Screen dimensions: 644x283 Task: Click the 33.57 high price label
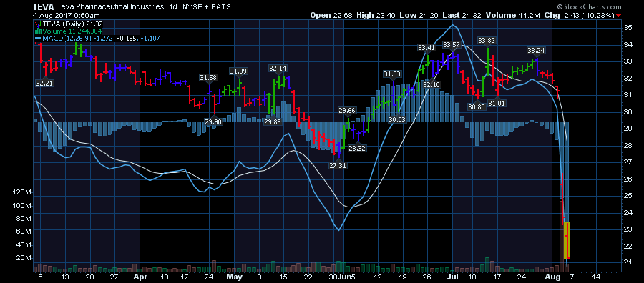coord(451,45)
